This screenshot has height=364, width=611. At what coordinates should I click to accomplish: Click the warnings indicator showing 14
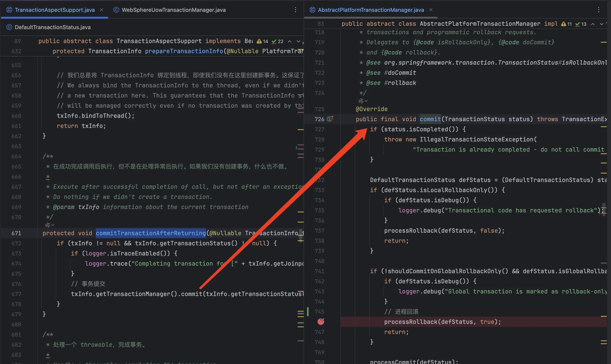point(263,41)
